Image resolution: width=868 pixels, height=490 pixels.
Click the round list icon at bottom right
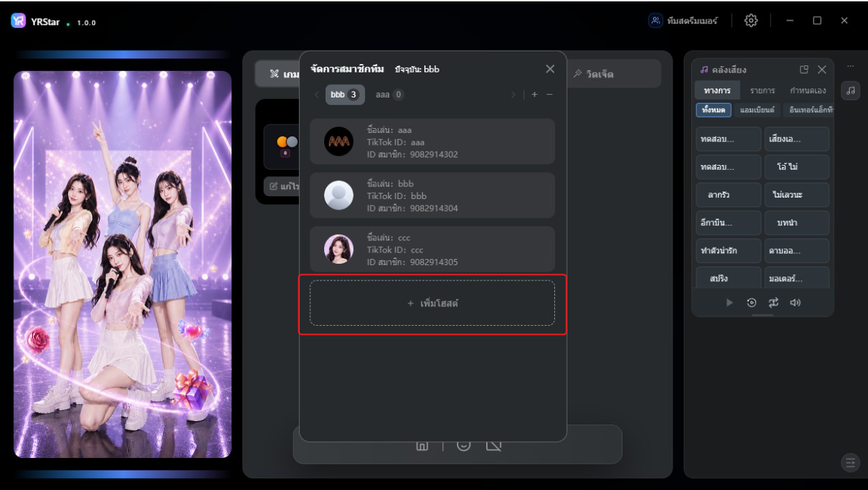(x=850, y=463)
